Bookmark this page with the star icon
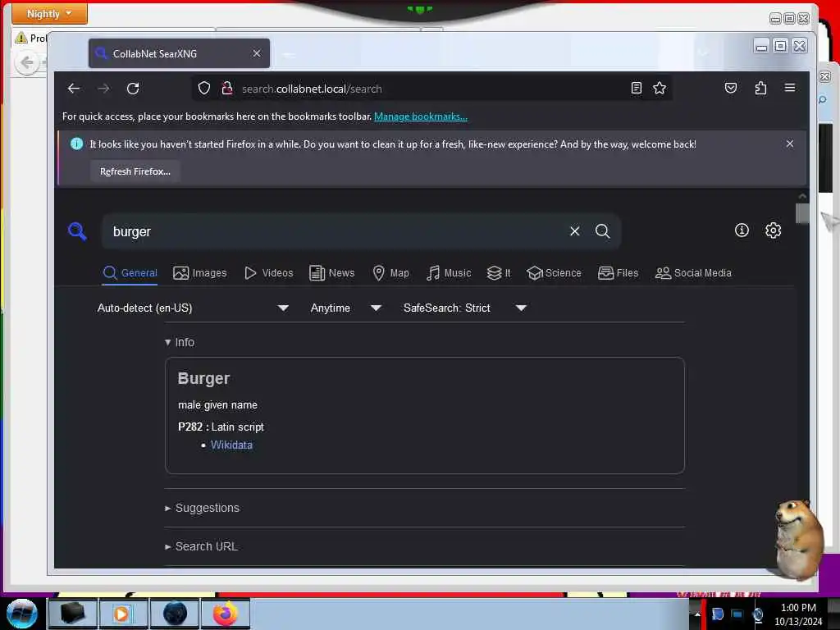840x630 pixels. coord(660,89)
